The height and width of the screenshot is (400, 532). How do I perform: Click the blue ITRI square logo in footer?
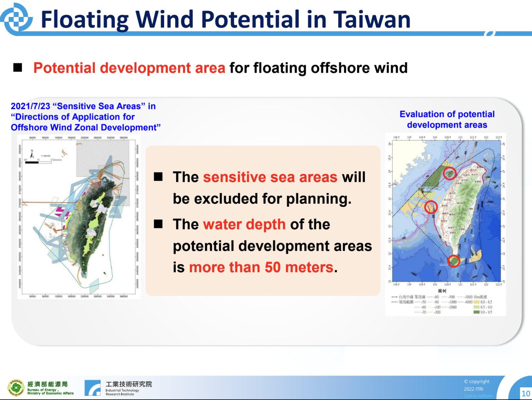coord(92,388)
